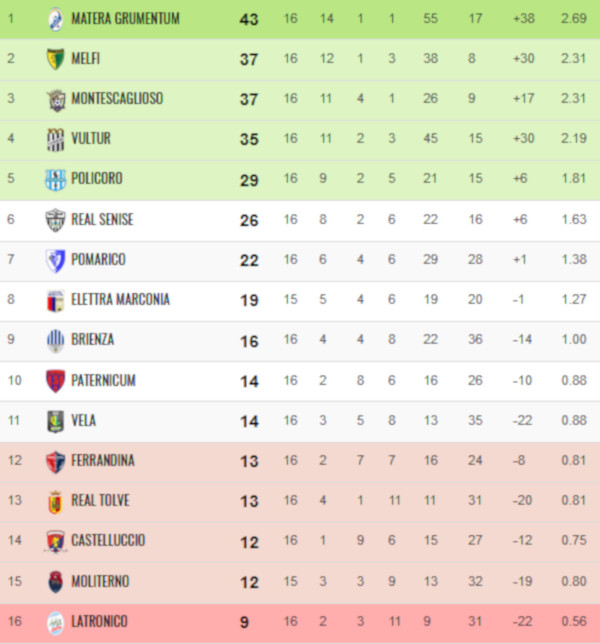Click the Montescaglioso team crest

(56, 99)
